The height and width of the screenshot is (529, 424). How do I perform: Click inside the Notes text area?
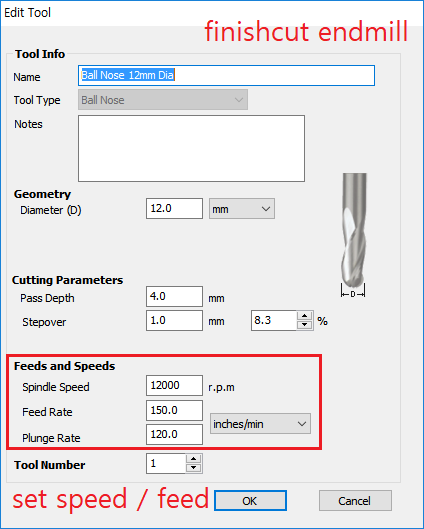coord(191,148)
